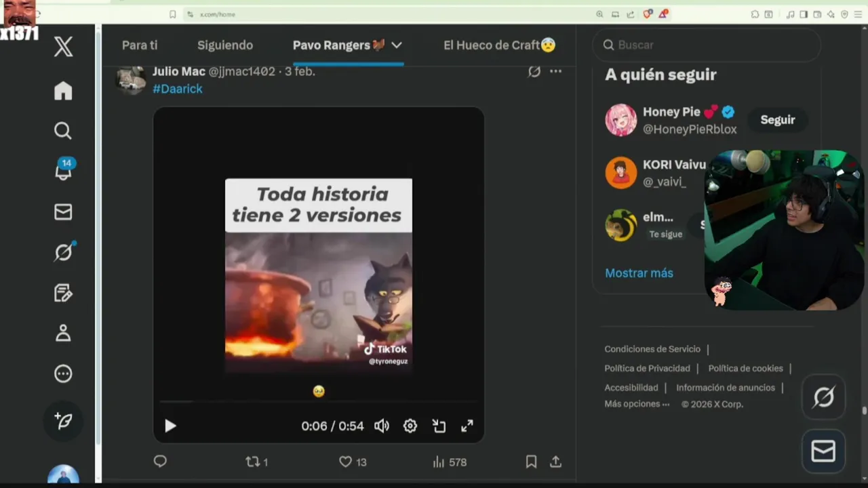This screenshot has width=868, height=488.
Task: Open the Accesibilidad footer link
Action: 631,388
